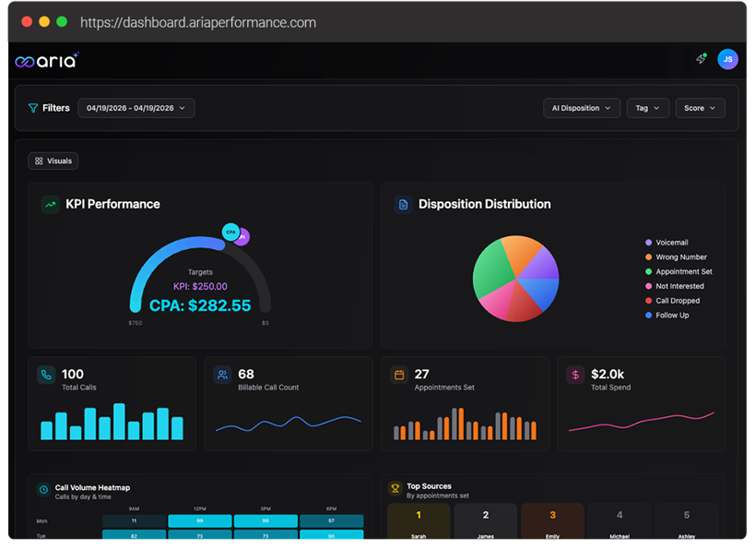Open the Score filter dropdown

(700, 108)
